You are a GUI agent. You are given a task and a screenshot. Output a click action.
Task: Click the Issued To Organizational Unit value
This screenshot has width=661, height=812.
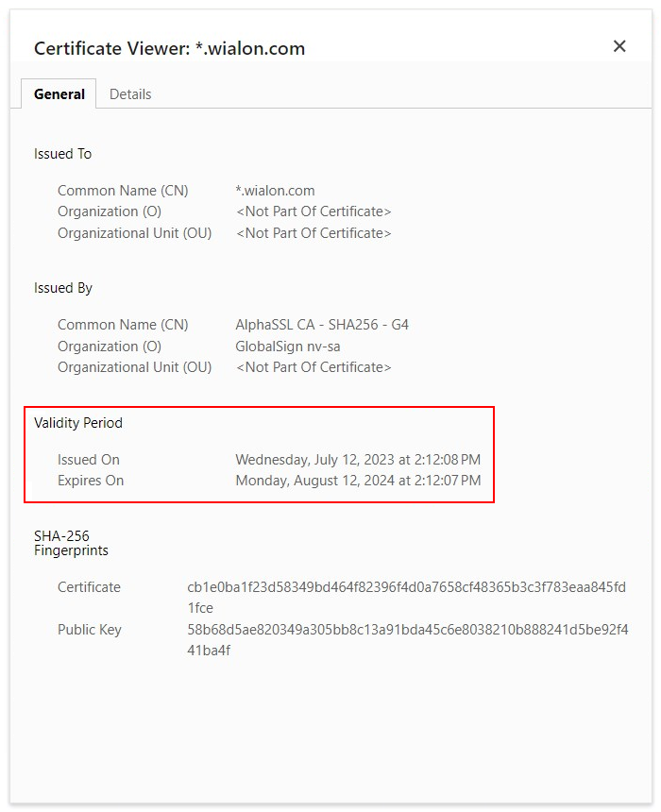(314, 233)
